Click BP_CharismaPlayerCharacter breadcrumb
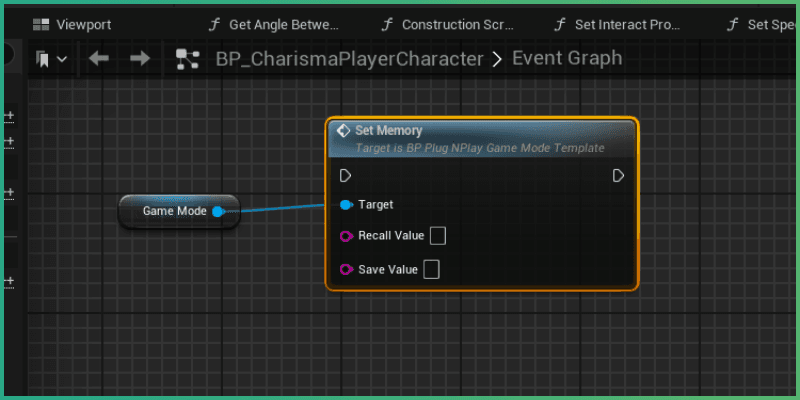The image size is (800, 400). [349, 59]
